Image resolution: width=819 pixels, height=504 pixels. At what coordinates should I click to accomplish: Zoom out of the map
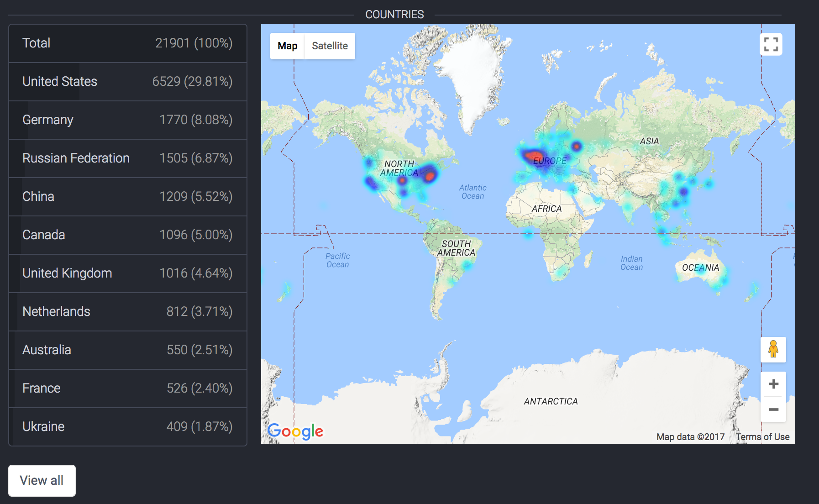pos(773,409)
